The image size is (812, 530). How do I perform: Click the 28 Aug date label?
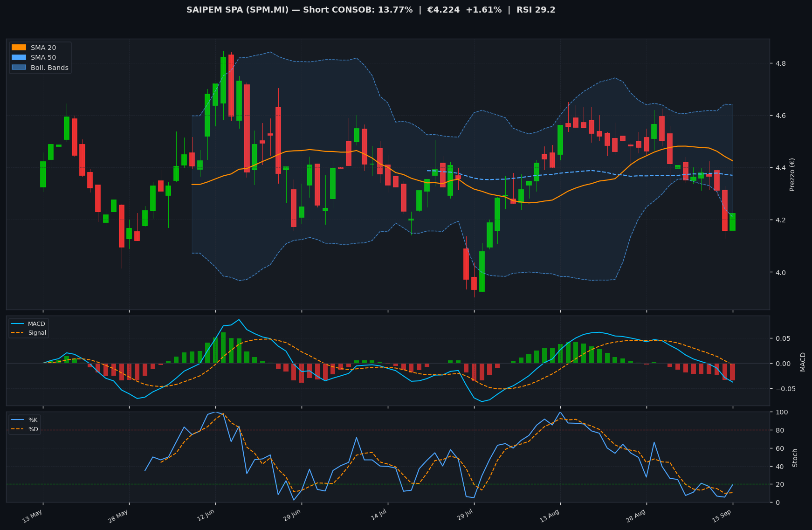click(x=636, y=516)
